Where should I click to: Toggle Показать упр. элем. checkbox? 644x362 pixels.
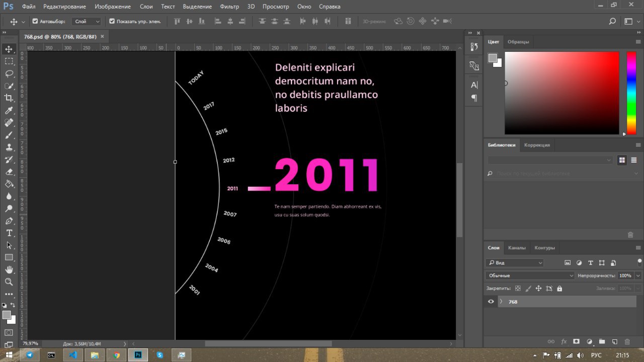pos(112,21)
